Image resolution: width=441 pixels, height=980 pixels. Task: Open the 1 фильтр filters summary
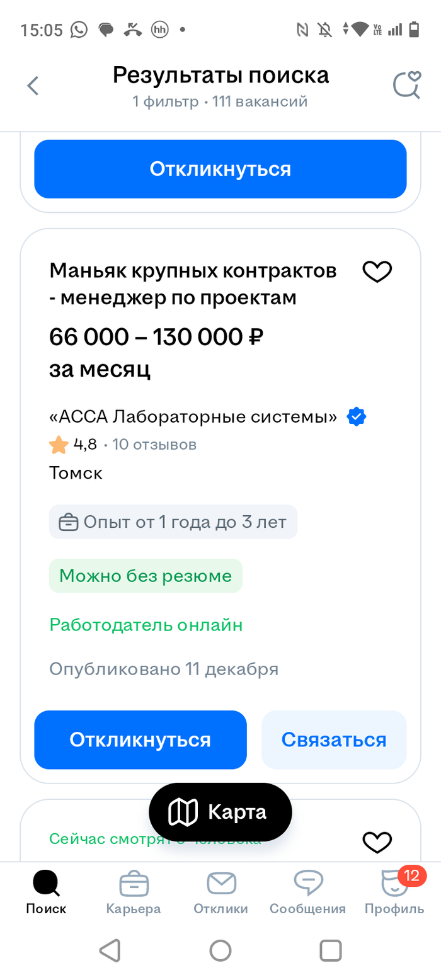coord(164,101)
